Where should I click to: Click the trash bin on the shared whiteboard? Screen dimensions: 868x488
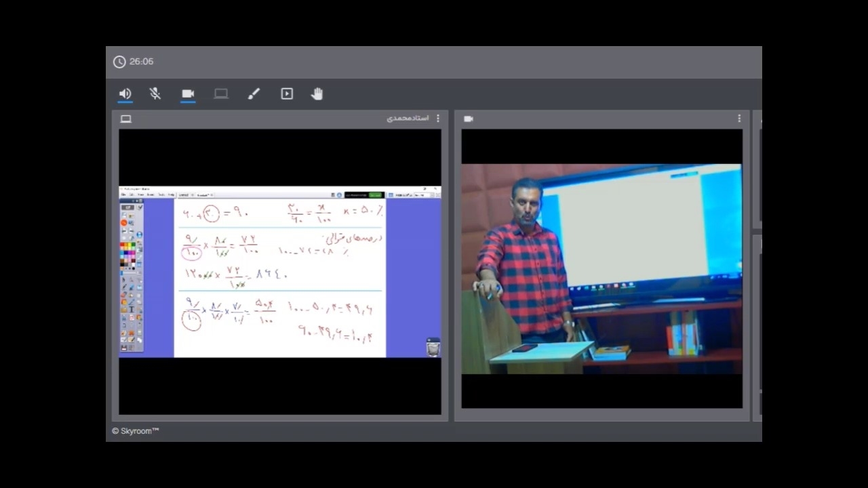tap(433, 348)
